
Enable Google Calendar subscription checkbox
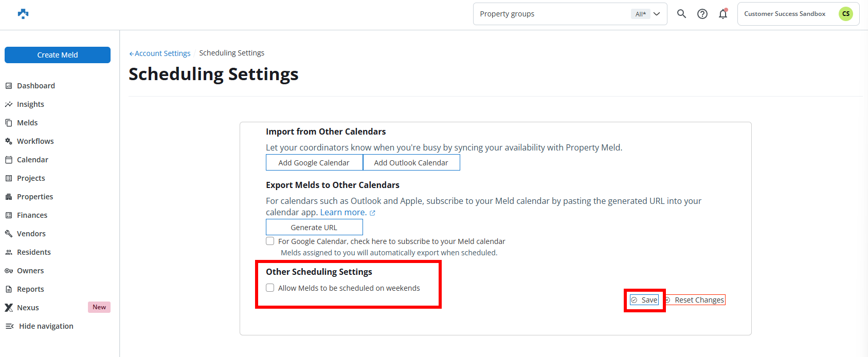click(270, 241)
